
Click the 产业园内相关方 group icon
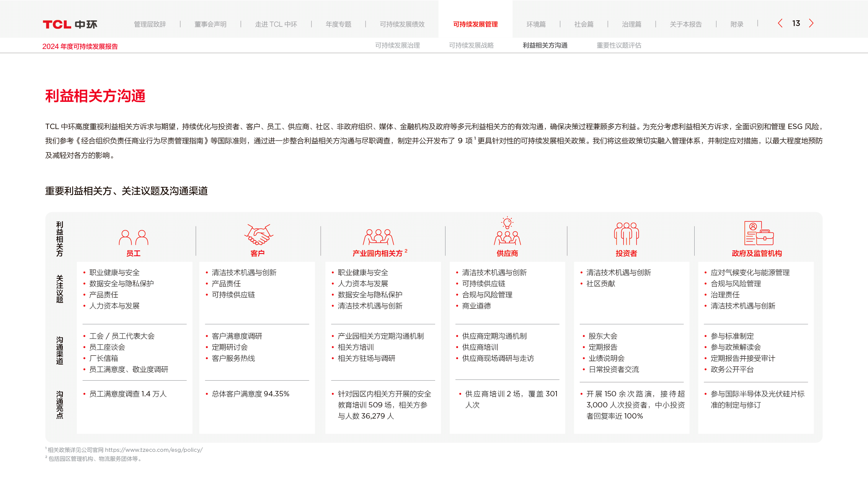click(379, 237)
